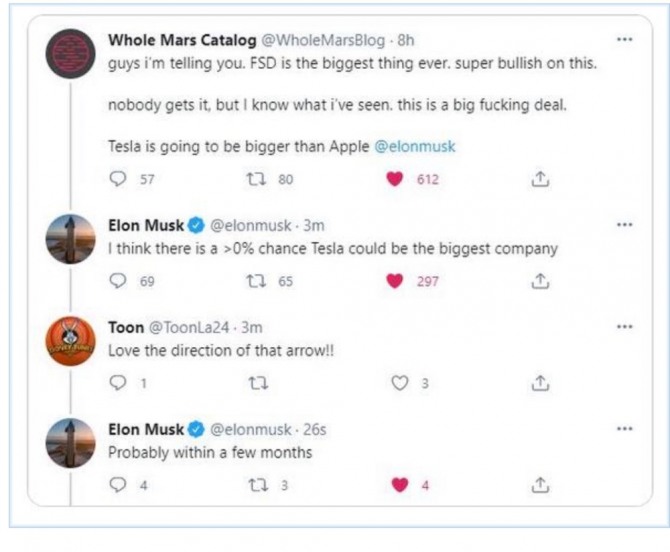This screenshot has width=670, height=552.
Task: Open Whole Mars Catalog profile name
Action: click(181, 40)
